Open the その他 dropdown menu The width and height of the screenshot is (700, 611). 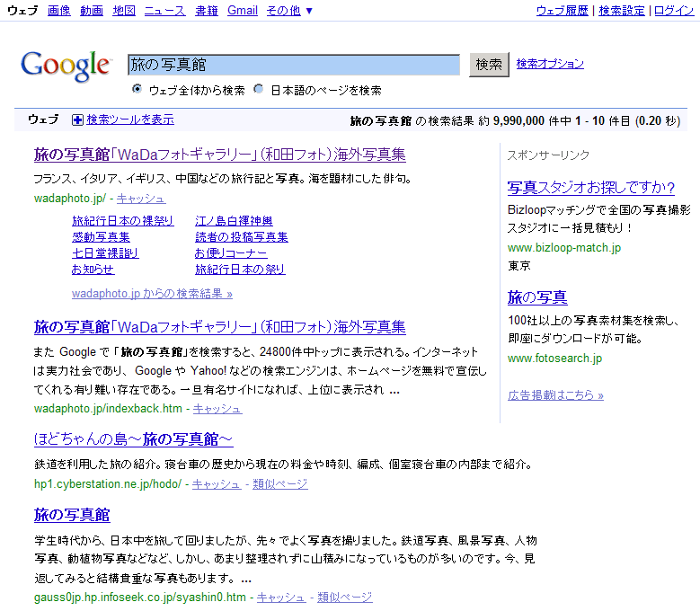coord(289,10)
